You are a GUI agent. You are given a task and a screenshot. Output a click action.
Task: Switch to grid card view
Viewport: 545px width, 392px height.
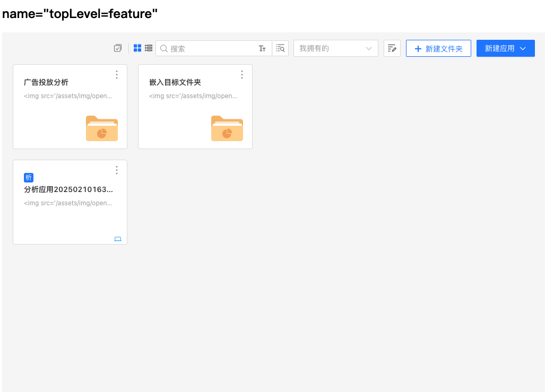pos(137,48)
